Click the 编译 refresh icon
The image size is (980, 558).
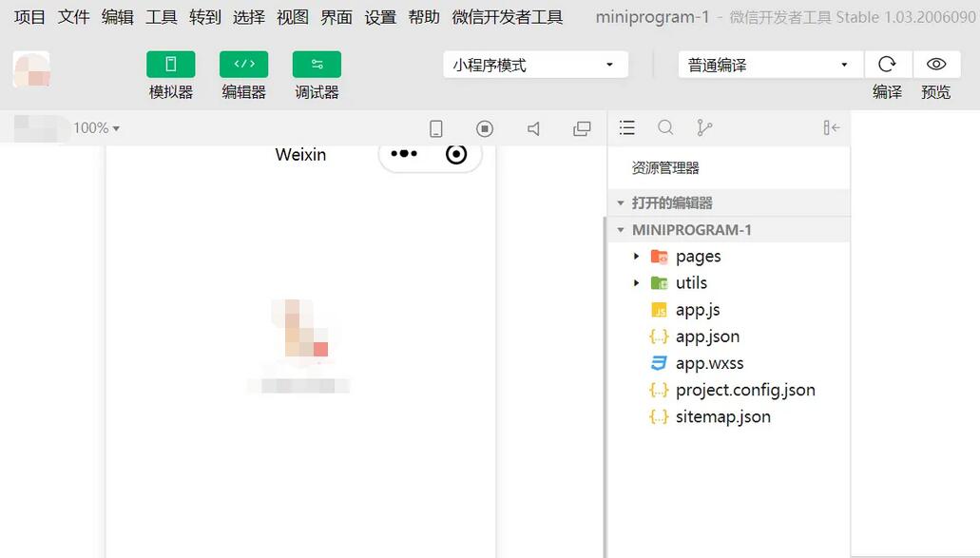(887, 65)
